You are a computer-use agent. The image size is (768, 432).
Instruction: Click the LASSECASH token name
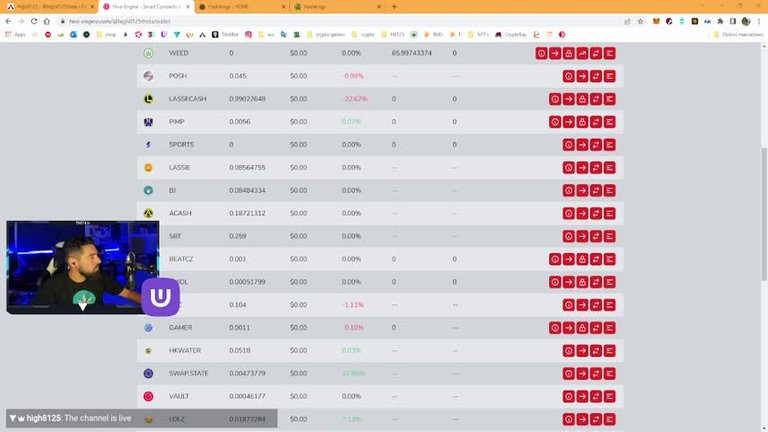click(188, 99)
